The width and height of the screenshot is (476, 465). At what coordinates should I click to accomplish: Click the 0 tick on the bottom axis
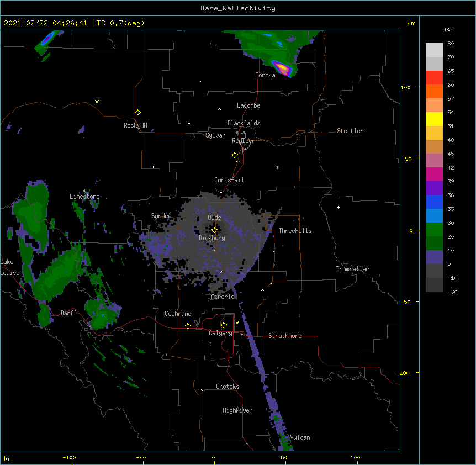[x=213, y=457]
